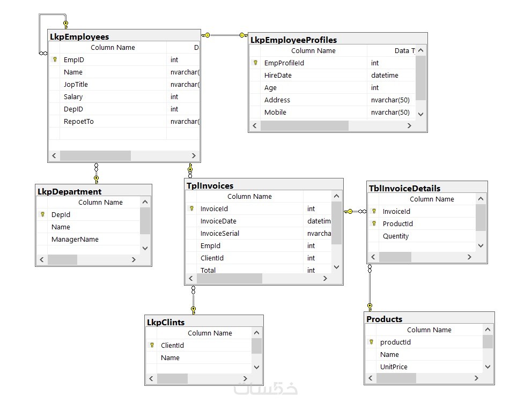Click the key icon beside productId in Products

pyautogui.click(x=371, y=342)
